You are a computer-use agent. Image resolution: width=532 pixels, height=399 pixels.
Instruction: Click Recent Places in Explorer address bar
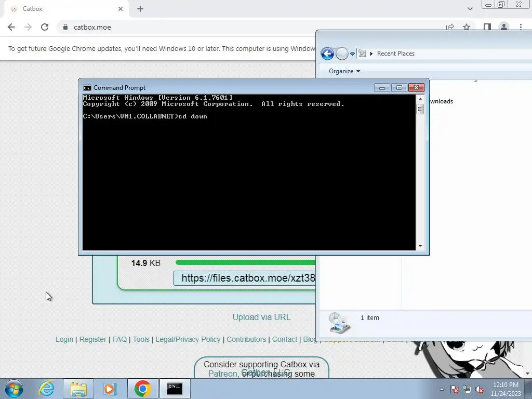point(395,54)
